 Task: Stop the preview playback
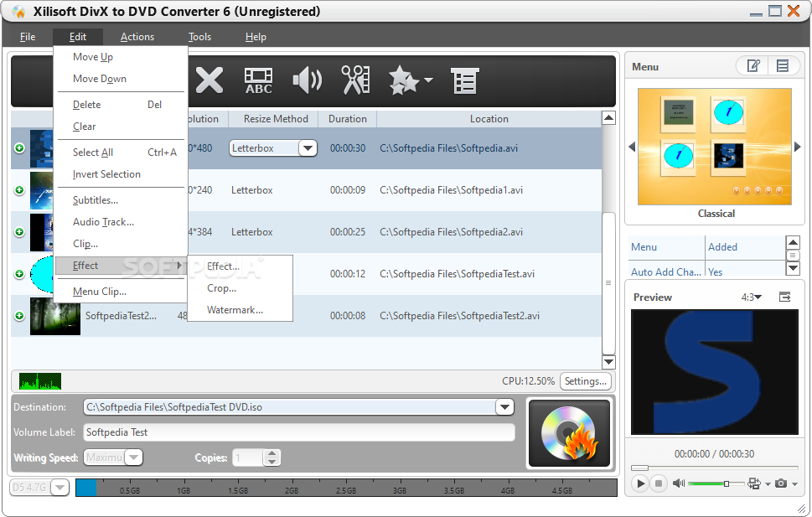658,483
